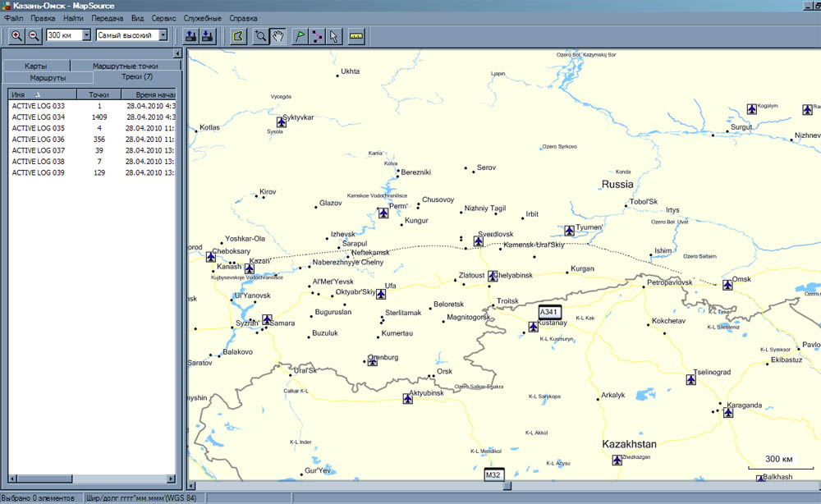Image resolution: width=821 pixels, height=504 pixels.
Task: Expand the Самый высокий detail dropdown
Action: pyautogui.click(x=163, y=35)
